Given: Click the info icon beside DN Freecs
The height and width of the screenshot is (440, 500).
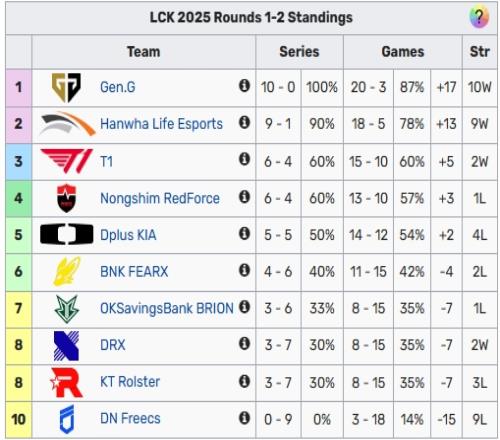Looking at the screenshot, I should pyautogui.click(x=244, y=417).
